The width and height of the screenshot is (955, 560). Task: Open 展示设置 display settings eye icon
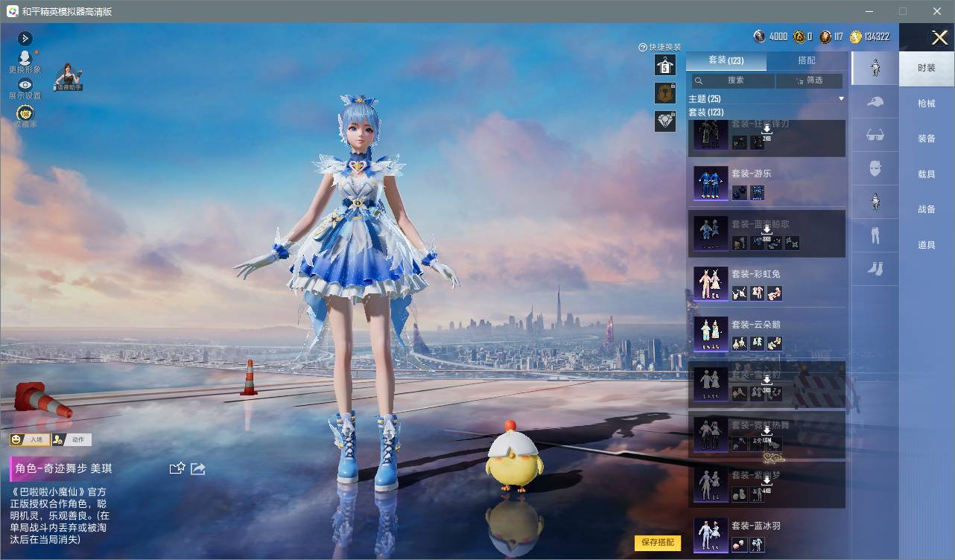coord(25,85)
